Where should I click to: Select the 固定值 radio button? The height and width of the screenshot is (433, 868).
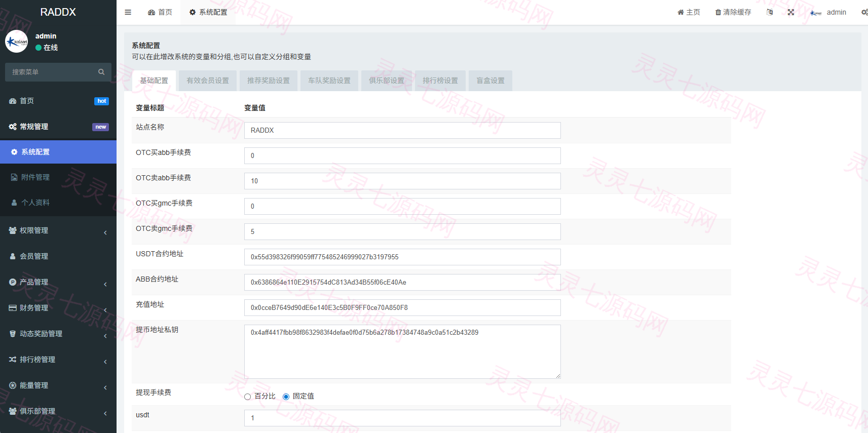coord(286,397)
